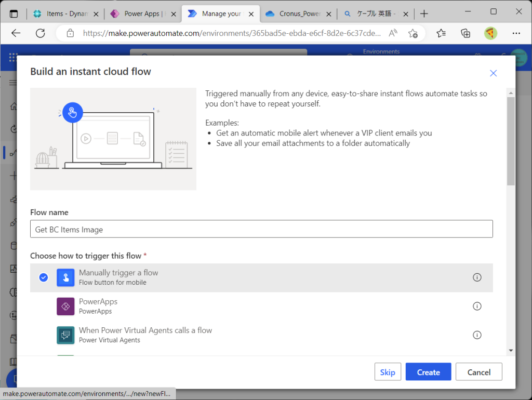
Task: Open Edge Settings and more menu
Action: pyautogui.click(x=516, y=33)
